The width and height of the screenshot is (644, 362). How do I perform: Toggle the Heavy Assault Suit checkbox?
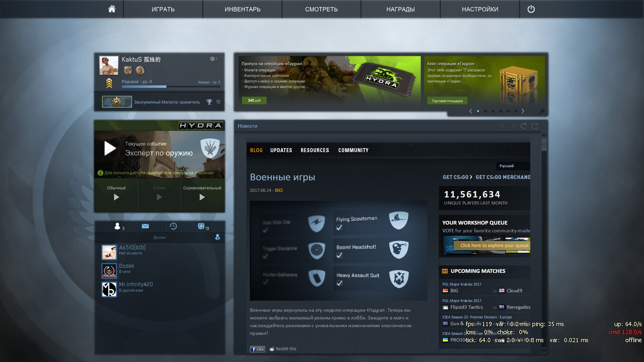point(339,283)
